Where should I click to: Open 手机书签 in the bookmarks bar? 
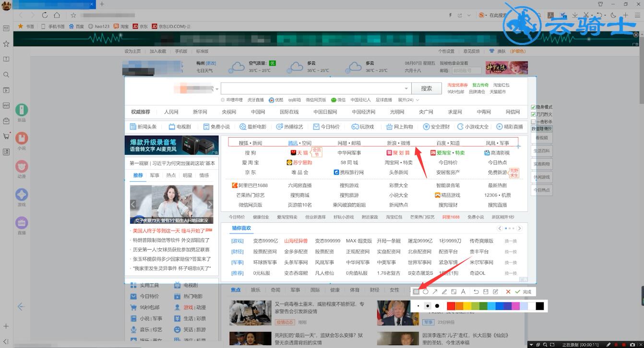tap(53, 26)
